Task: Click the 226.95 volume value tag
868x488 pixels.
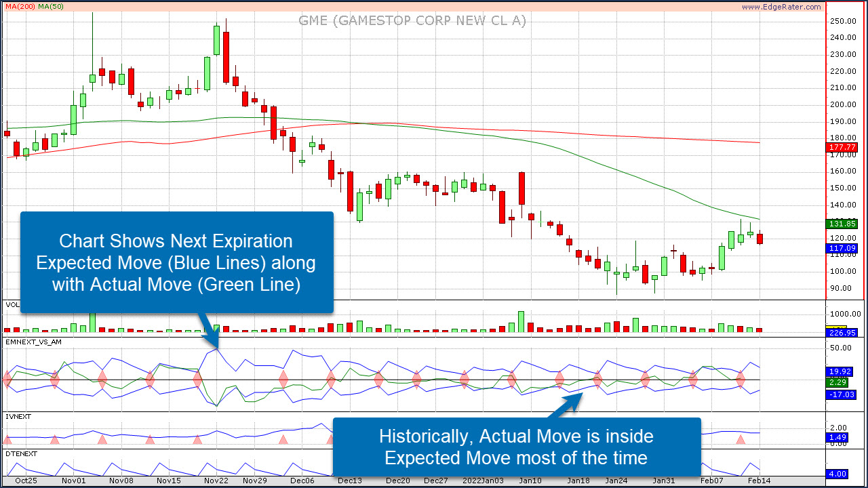Action: click(843, 333)
